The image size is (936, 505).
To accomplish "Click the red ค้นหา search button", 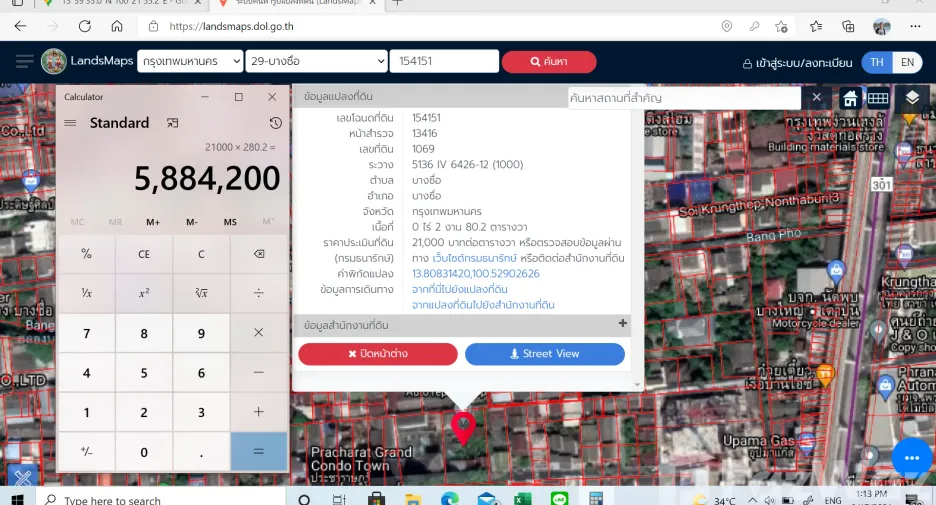I will (549, 61).
